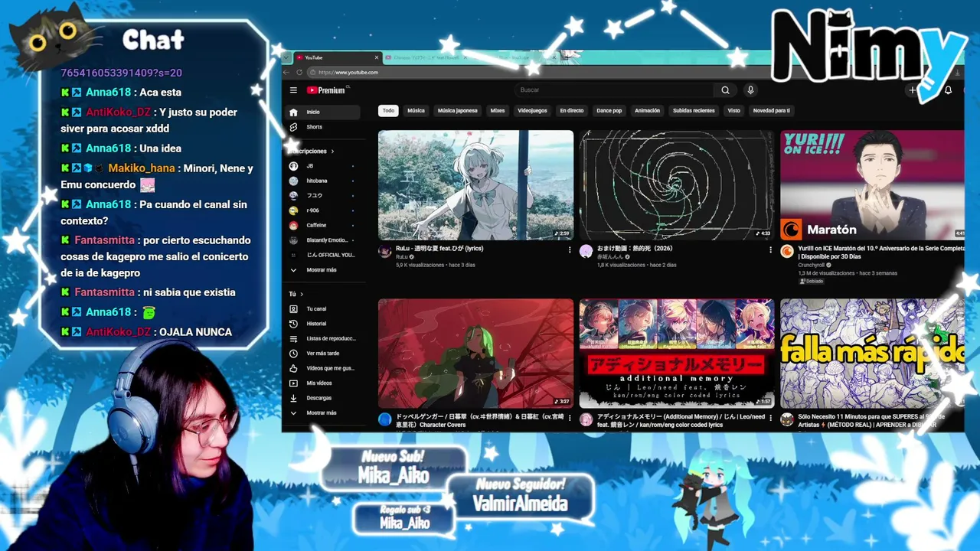Image resolution: width=980 pixels, height=551 pixels.
Task: Click the search magnifier button
Action: pos(725,90)
